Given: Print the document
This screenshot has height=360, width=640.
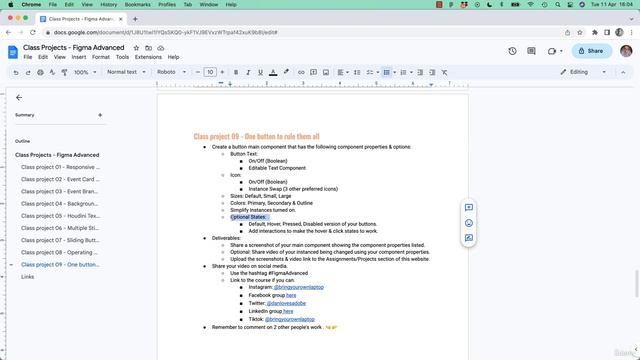Looking at the screenshot, I should pos(40,72).
